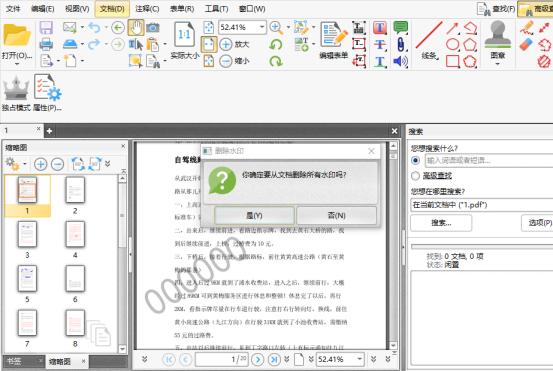
Task: Confirm watermark removal with Yes(Y)
Action: 254,215
